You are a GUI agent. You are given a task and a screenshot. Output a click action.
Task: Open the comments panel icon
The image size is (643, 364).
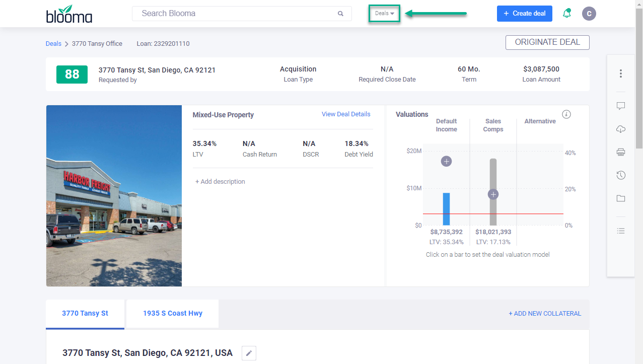(621, 106)
